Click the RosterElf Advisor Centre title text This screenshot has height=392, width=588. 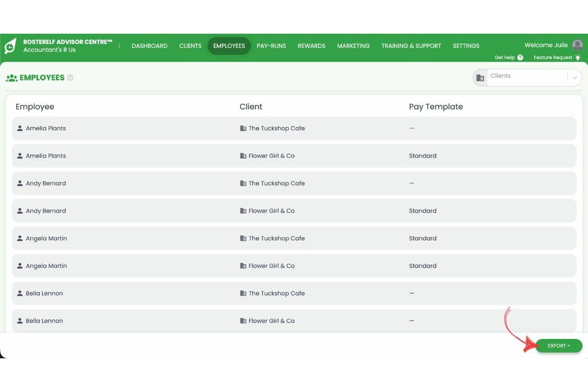pos(68,42)
